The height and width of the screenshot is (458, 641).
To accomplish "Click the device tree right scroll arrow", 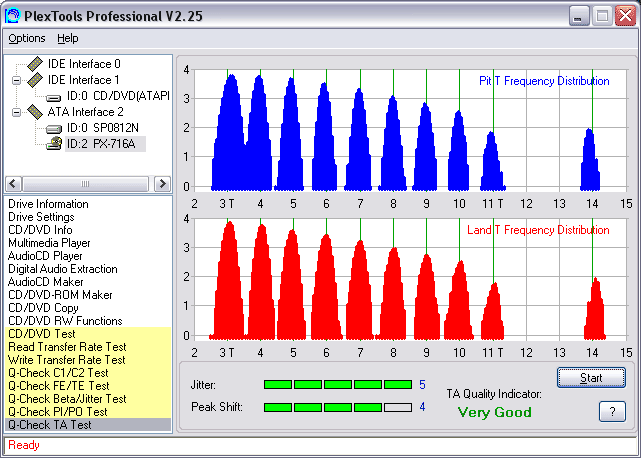I will click(162, 184).
